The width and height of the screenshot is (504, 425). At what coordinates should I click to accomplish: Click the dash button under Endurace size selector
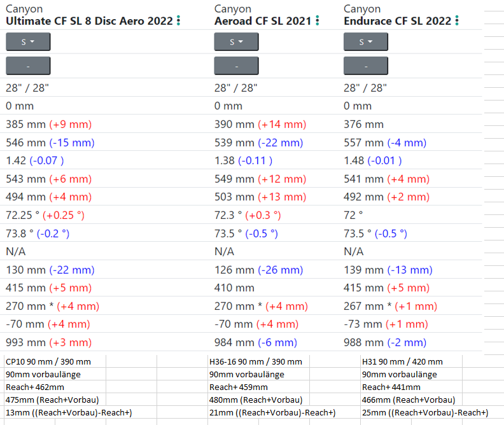point(366,66)
